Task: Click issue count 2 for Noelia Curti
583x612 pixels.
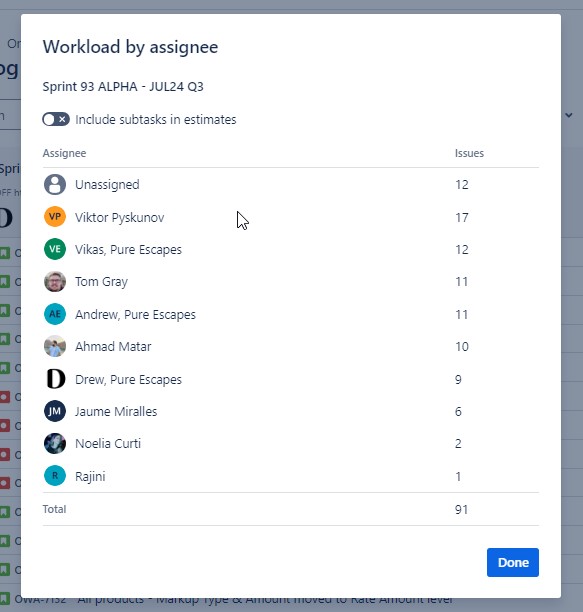Action: (458, 444)
